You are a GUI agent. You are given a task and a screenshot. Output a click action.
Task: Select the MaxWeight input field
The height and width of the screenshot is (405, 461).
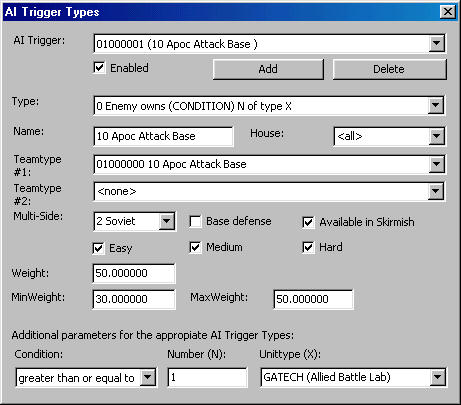click(313, 299)
